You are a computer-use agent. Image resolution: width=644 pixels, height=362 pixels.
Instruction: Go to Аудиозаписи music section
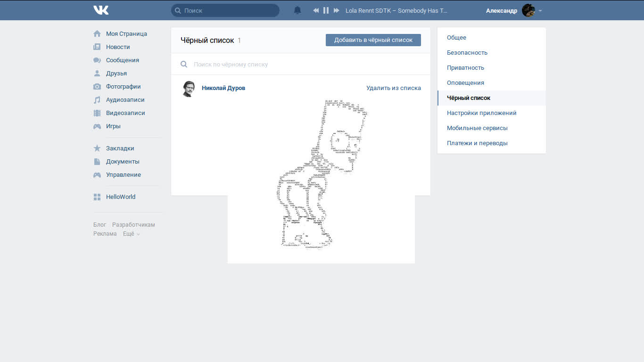(x=125, y=100)
